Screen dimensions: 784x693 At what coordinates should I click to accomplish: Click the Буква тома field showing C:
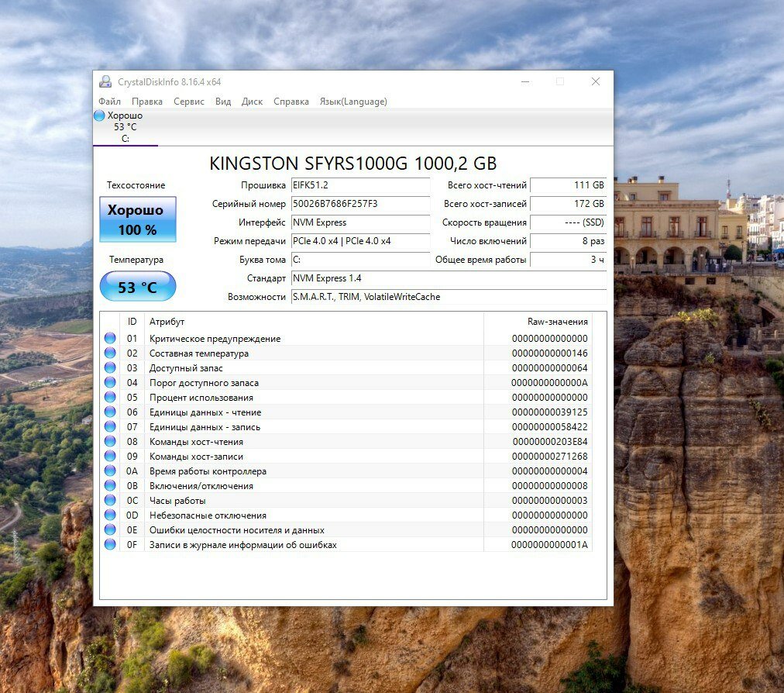click(x=360, y=260)
